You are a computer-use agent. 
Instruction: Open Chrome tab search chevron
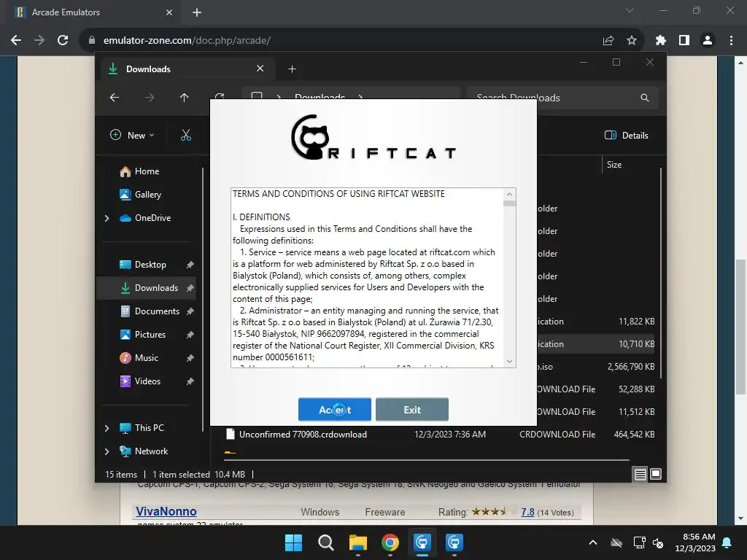(x=630, y=10)
